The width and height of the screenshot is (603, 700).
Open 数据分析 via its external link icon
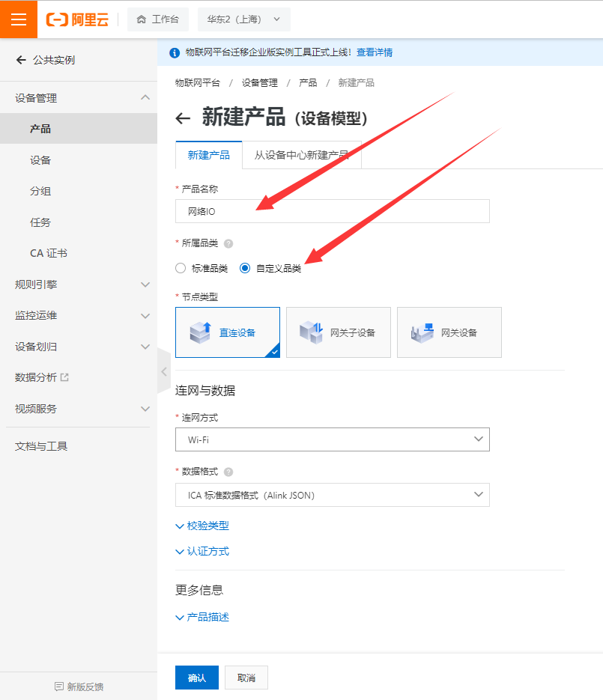tap(66, 377)
